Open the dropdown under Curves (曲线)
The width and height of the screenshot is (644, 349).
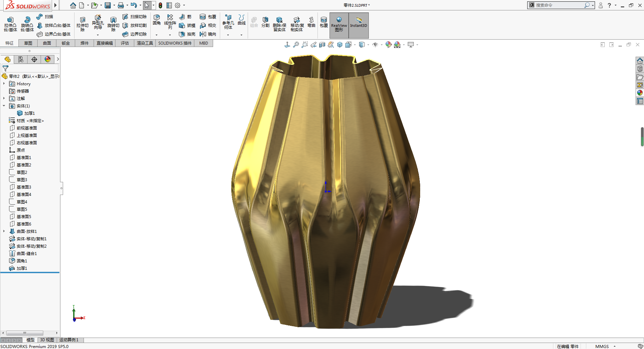pyautogui.click(x=241, y=35)
